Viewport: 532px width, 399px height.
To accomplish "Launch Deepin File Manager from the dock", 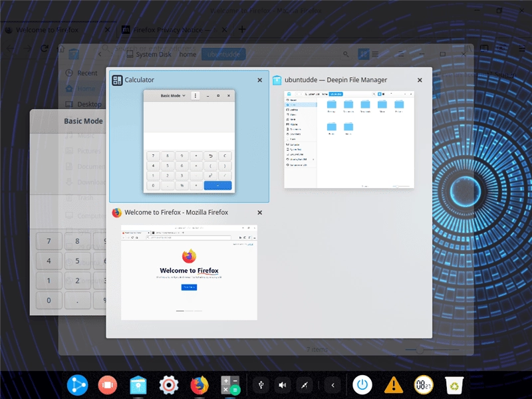I will [x=138, y=385].
